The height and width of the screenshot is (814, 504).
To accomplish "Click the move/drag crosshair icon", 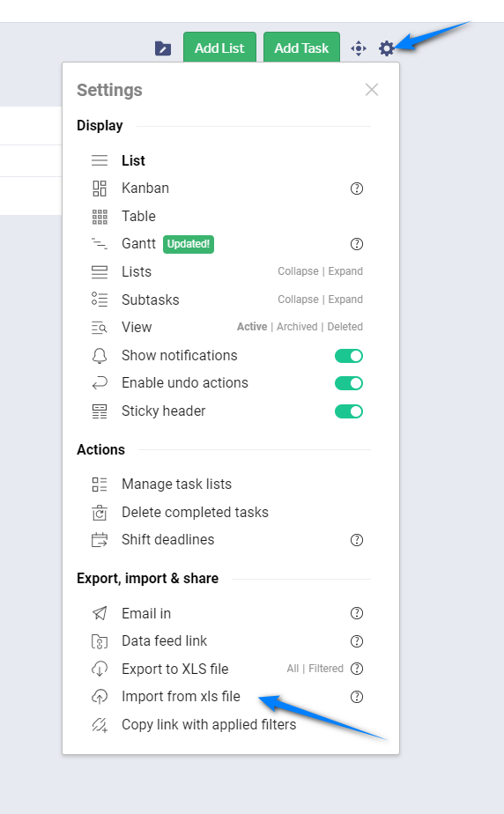I will (x=358, y=48).
